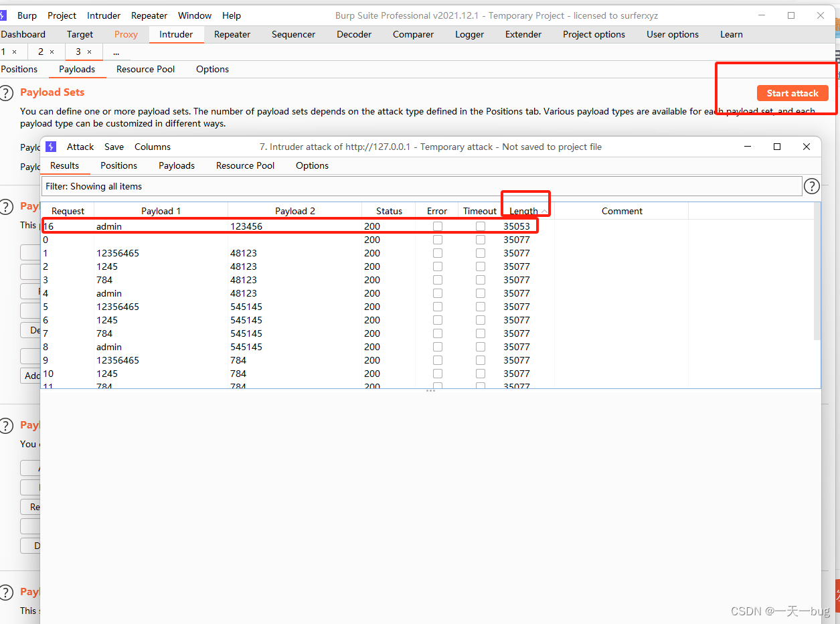Click the Filter: Showing all items bar

tap(422, 186)
